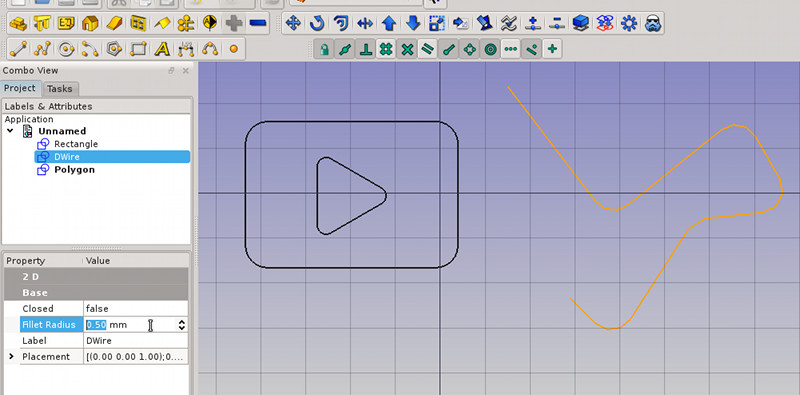Toggle snap to angle
This screenshot has width=800, height=395.
coord(469,50)
